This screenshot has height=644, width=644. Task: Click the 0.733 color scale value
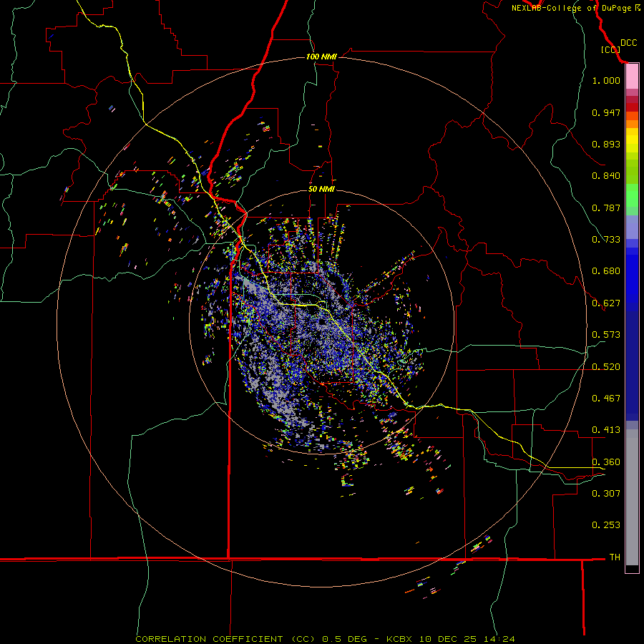point(606,240)
